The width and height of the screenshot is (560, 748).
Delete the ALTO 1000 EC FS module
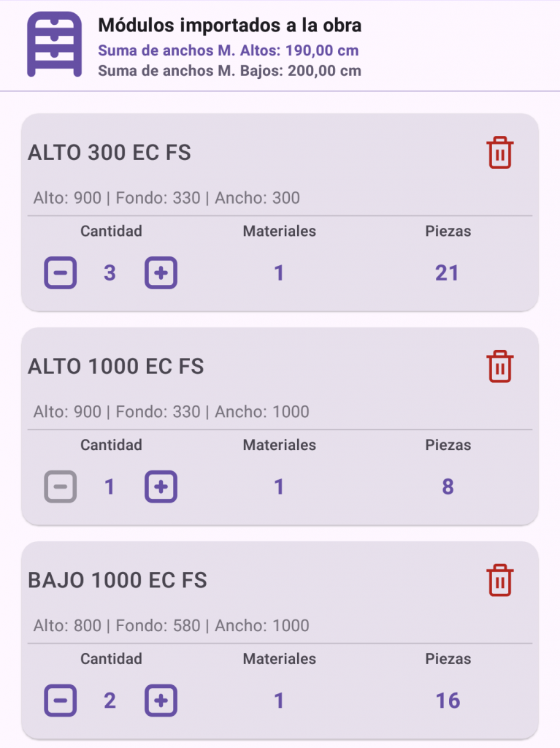click(x=499, y=366)
